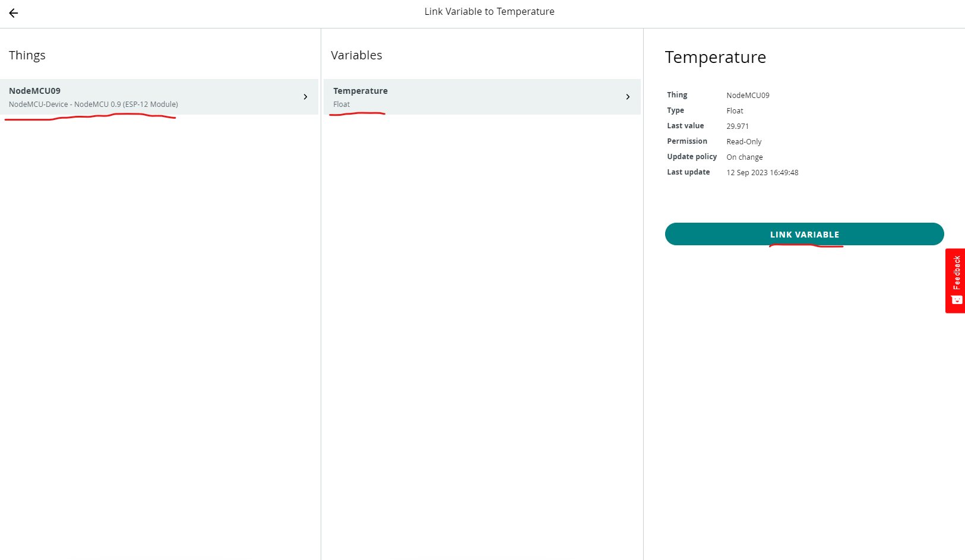Click the 'Link Variable to Temperature' title

[489, 11]
